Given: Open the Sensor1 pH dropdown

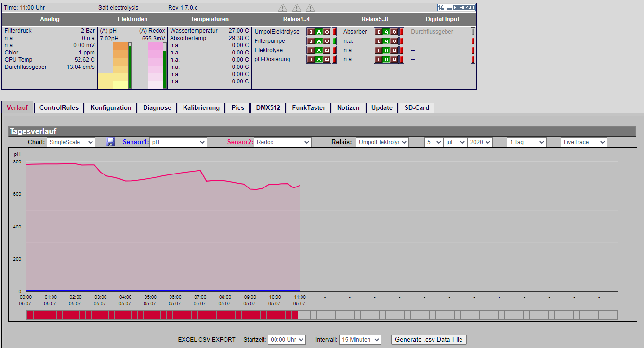Looking at the screenshot, I should [178, 142].
